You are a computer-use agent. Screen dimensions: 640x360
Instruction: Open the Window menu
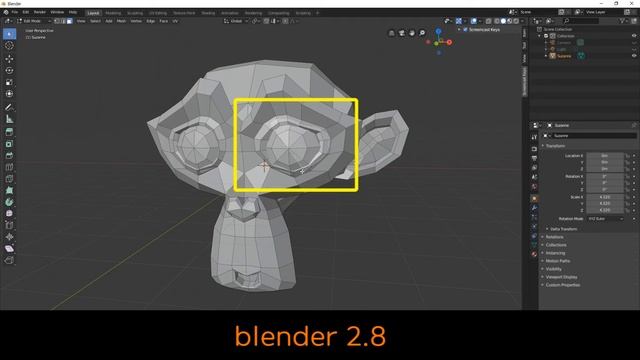(x=57, y=12)
